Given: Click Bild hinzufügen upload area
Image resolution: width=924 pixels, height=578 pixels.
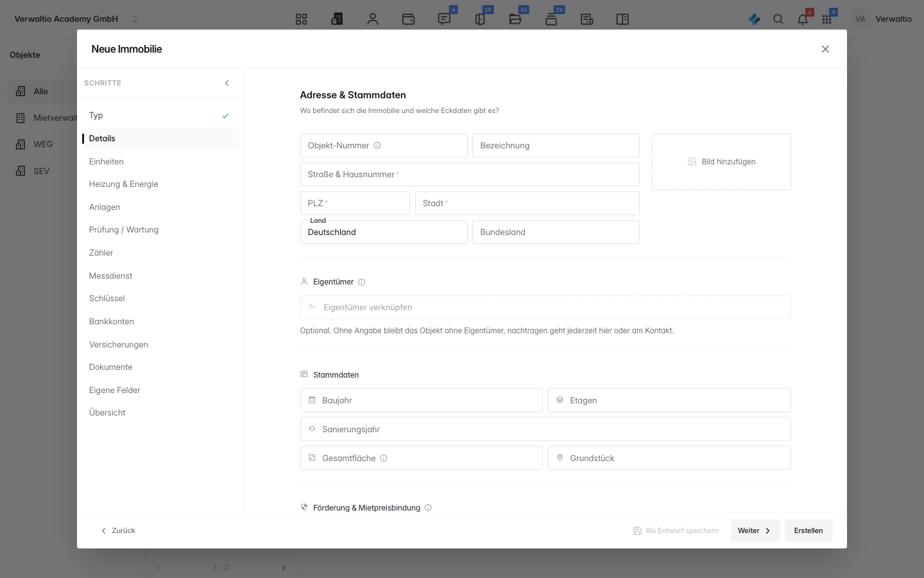Looking at the screenshot, I should [x=721, y=162].
